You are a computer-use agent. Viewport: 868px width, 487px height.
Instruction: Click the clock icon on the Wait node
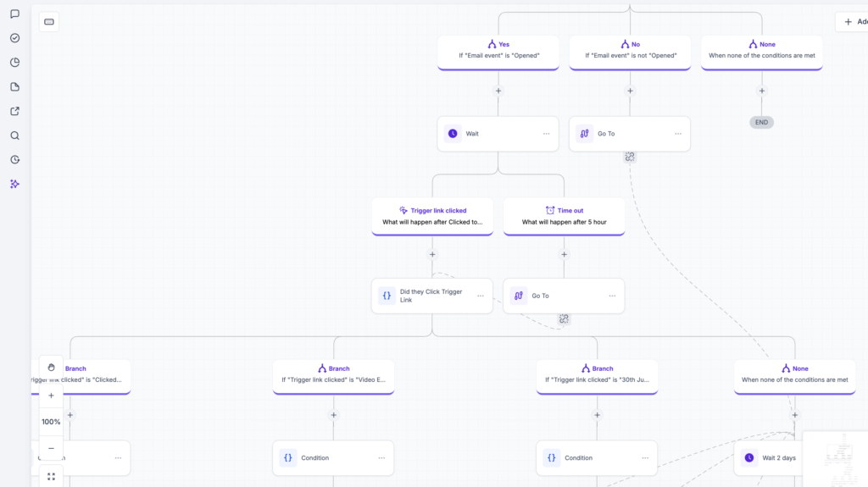453,133
